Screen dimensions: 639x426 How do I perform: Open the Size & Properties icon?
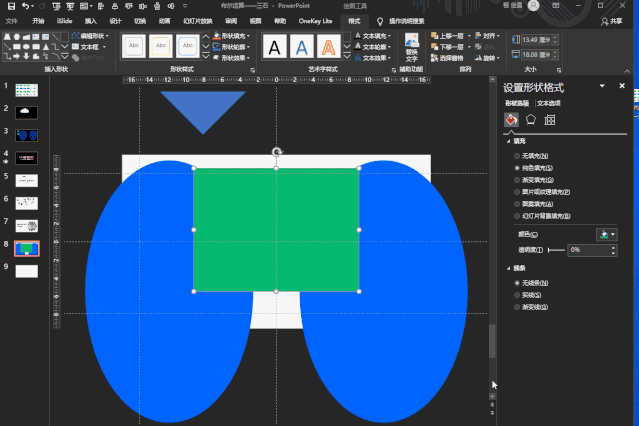550,120
